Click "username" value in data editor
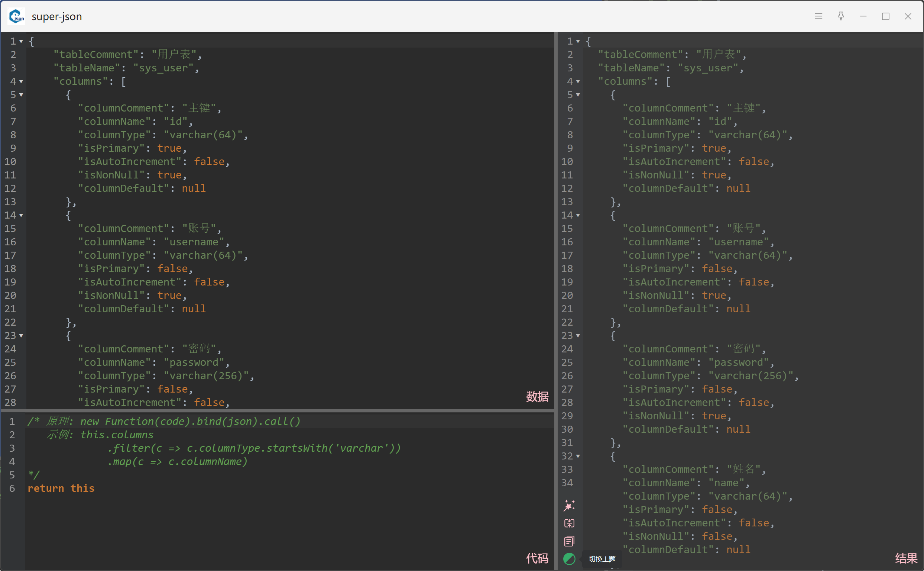Viewport: 924px width, 571px height. click(194, 242)
